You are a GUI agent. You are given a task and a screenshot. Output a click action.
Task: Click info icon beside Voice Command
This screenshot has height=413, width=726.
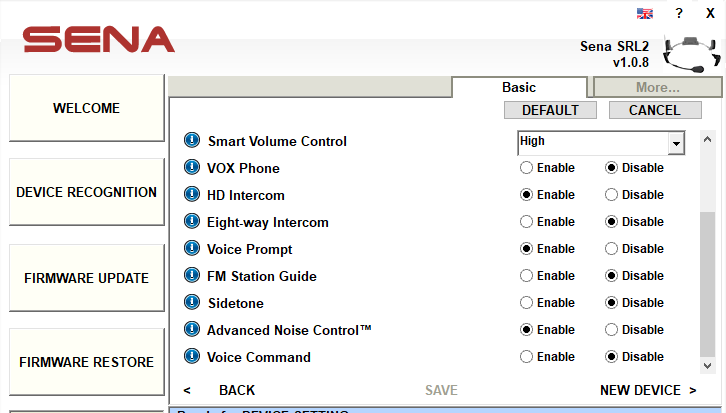[x=192, y=357]
